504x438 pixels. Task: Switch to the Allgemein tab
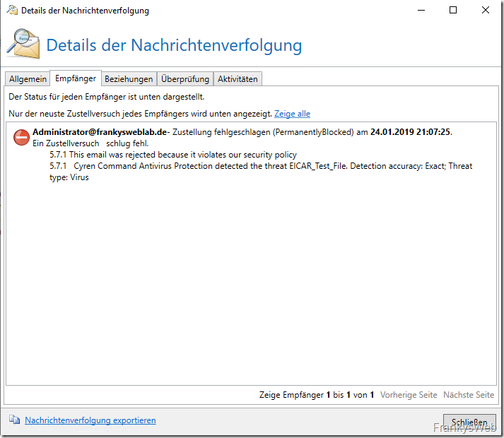pos(28,79)
